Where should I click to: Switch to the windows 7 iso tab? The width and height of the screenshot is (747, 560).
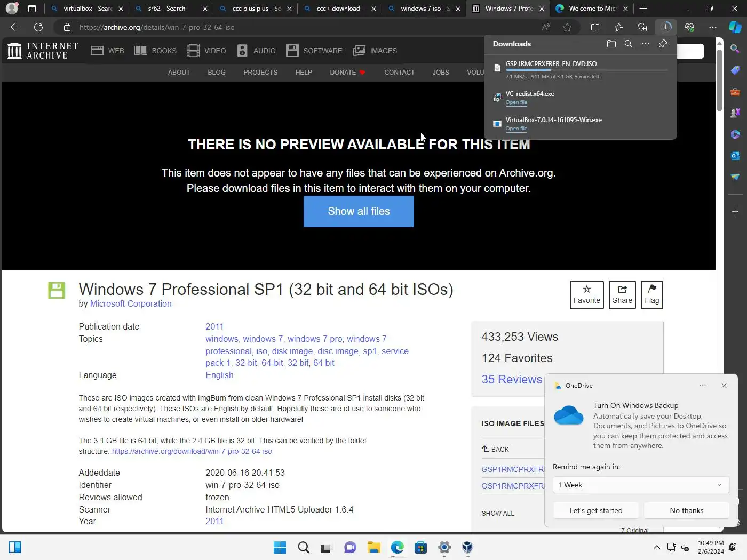(x=425, y=9)
